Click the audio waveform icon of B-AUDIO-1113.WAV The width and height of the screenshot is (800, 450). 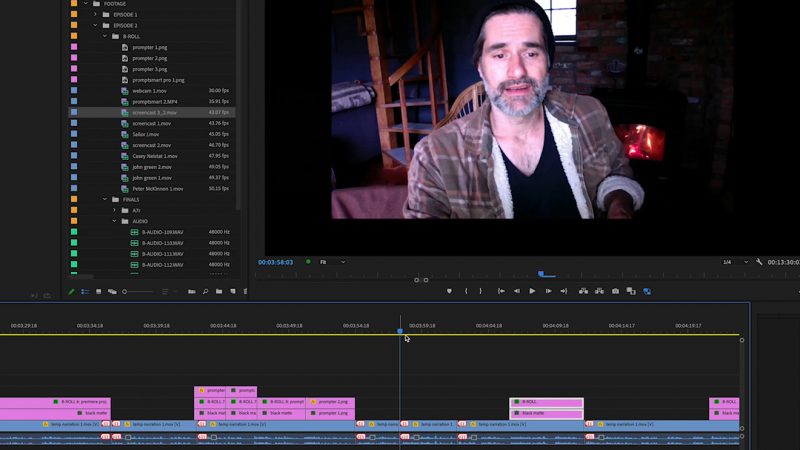click(x=135, y=254)
